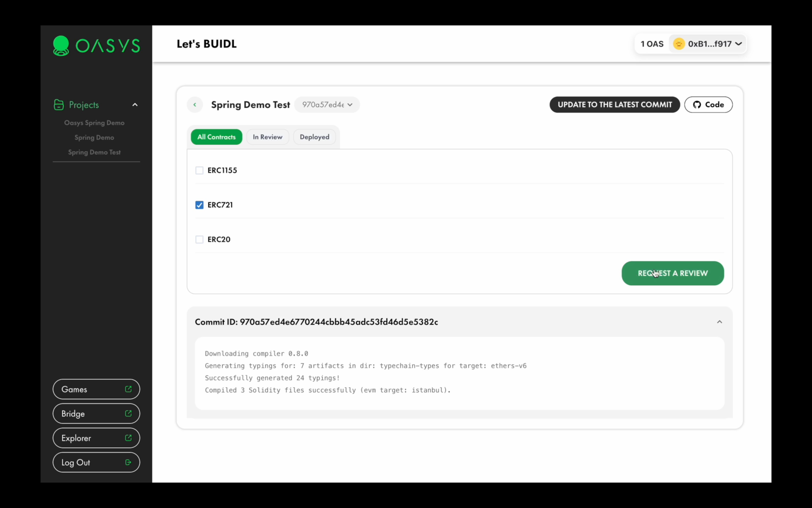Click the Games external link icon
Image resolution: width=812 pixels, height=508 pixels.
pyautogui.click(x=128, y=389)
